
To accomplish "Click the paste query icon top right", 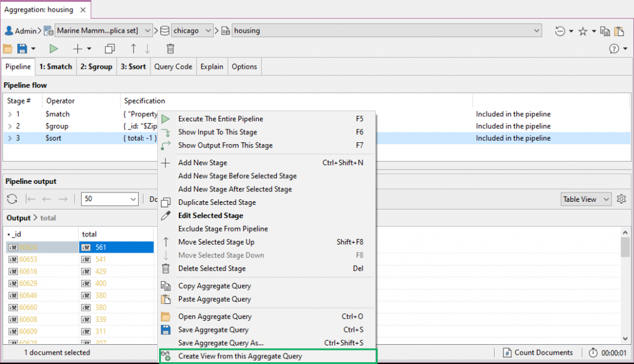I will (619, 31).
